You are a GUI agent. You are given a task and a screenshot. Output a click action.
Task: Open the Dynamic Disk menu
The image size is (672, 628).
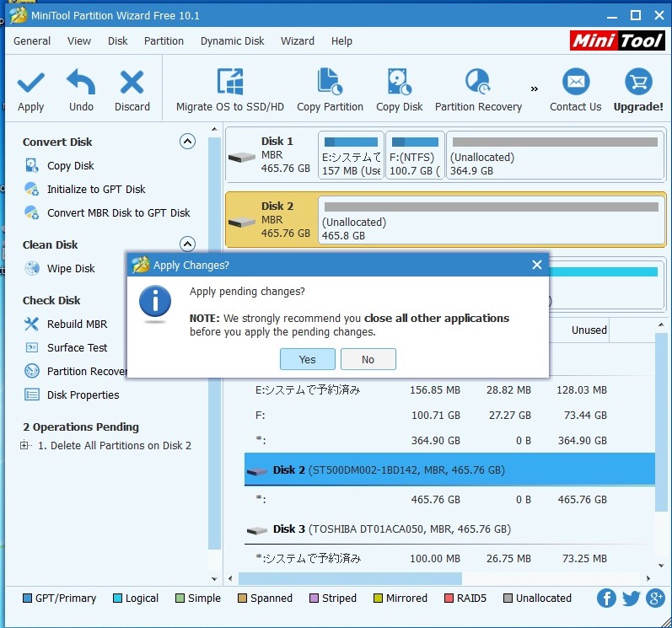232,41
